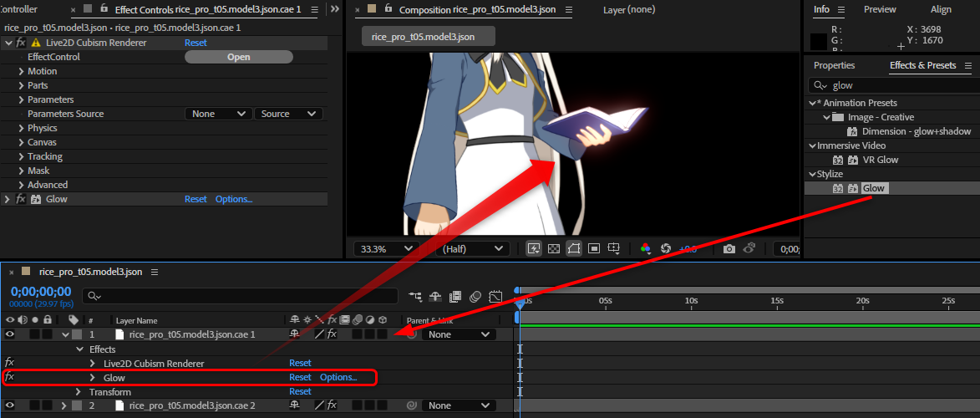Open Show Channel color management icon

click(646, 248)
